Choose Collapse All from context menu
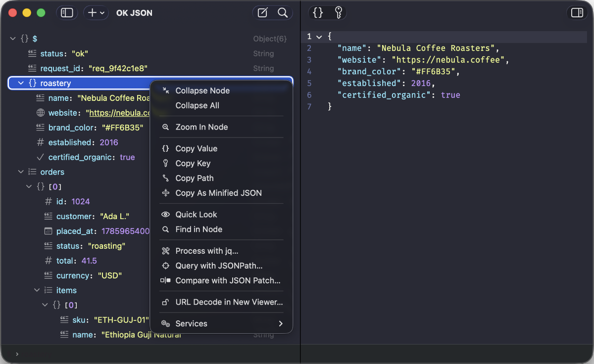The height and width of the screenshot is (364, 594). click(x=221, y=105)
